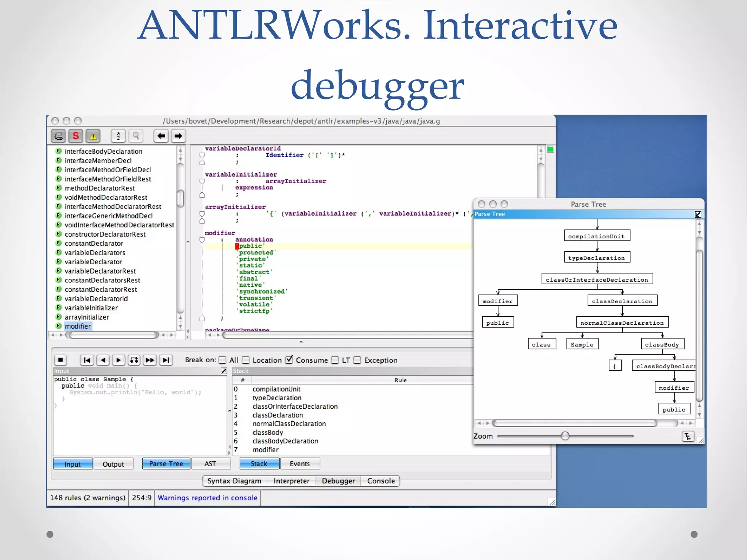Go forward with the right arrow button

pyautogui.click(x=178, y=136)
